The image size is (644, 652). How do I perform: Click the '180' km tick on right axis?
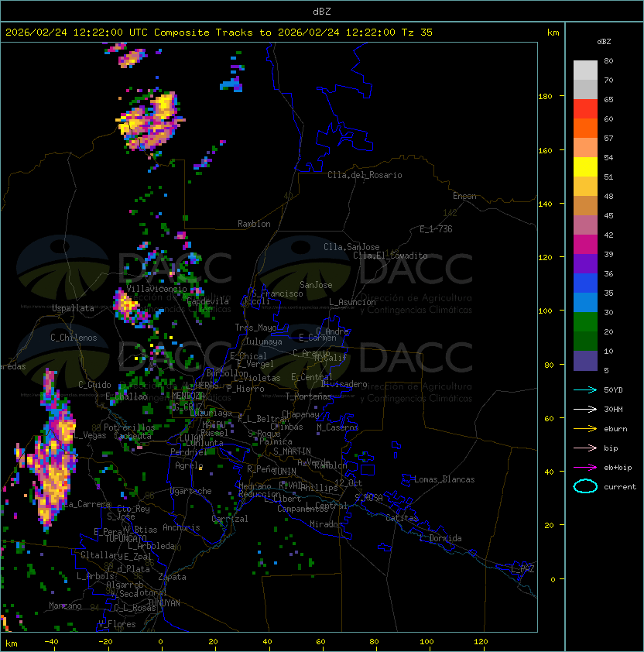[545, 97]
